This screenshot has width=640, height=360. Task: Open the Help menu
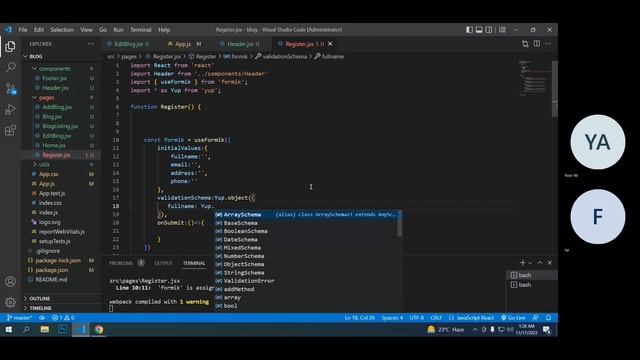click(x=164, y=30)
